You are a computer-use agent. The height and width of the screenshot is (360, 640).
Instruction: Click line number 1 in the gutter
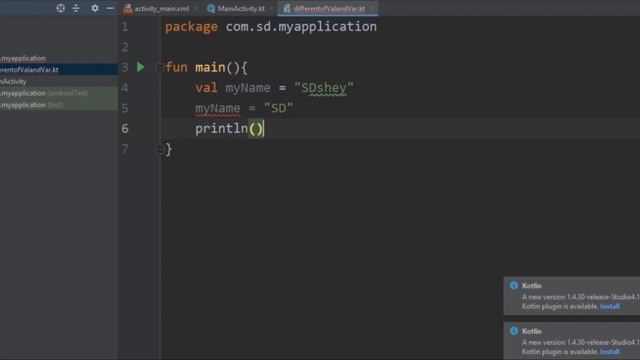click(x=125, y=27)
